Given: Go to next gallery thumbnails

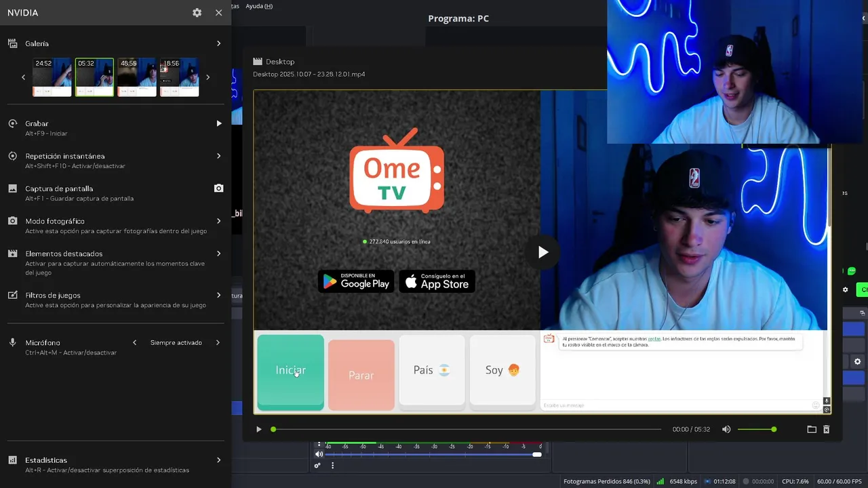Looking at the screenshot, I should pyautogui.click(x=208, y=77).
